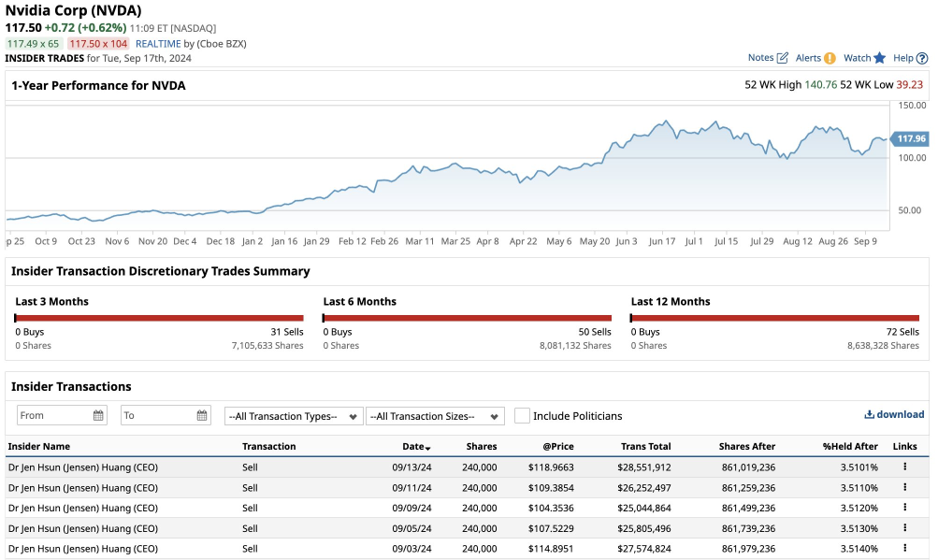Click the download arrow icon

(869, 414)
